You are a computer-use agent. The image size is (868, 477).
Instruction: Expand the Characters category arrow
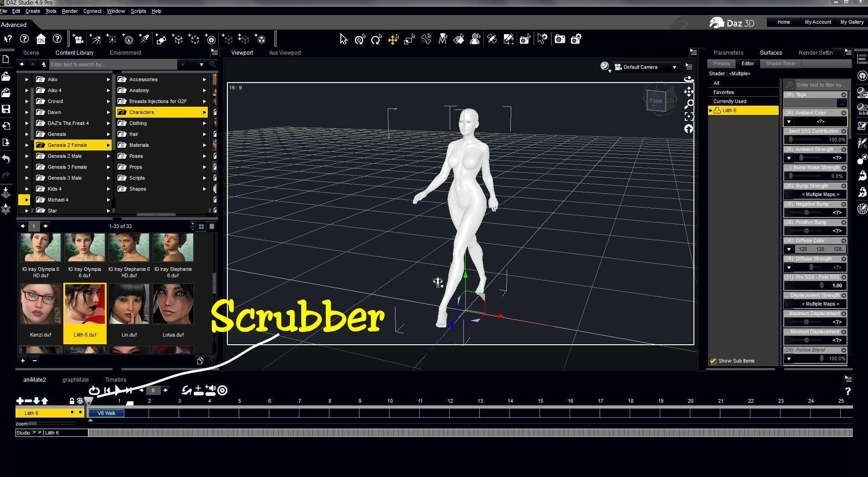(204, 112)
